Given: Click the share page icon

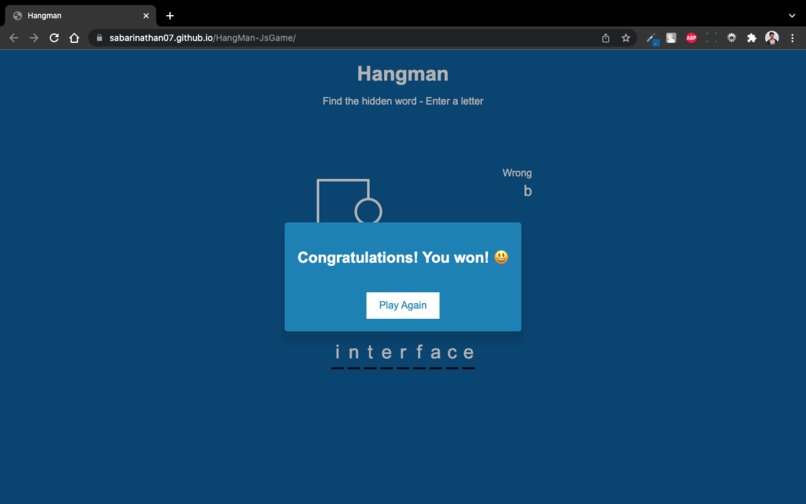Looking at the screenshot, I should [606, 38].
